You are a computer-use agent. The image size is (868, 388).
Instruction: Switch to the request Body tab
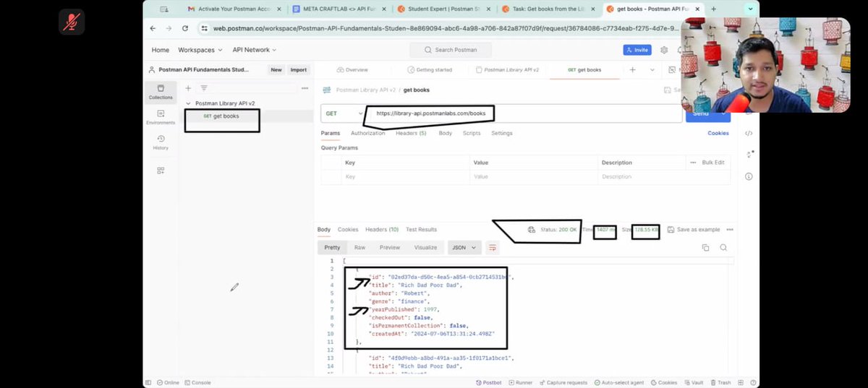pos(446,133)
